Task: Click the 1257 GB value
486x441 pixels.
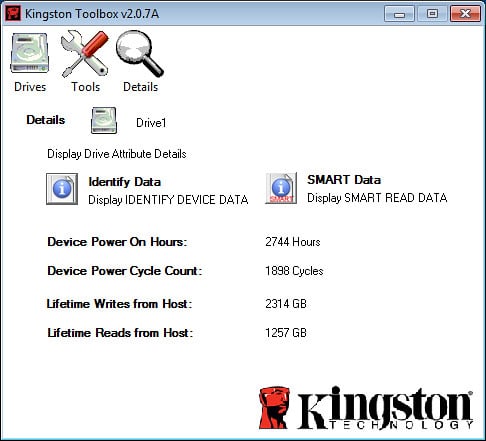Action: pyautogui.click(x=286, y=333)
